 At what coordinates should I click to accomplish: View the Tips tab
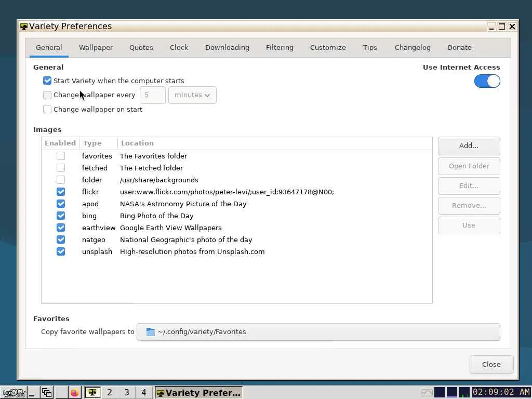pos(370,47)
